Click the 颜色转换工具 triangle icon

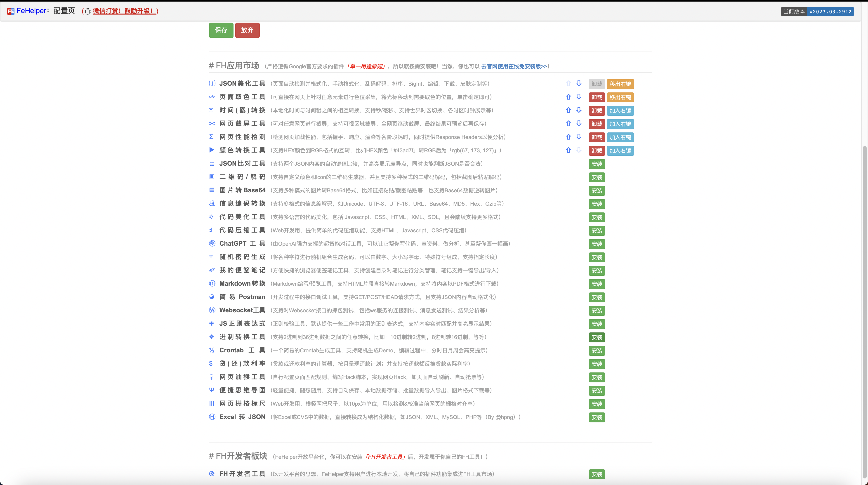tap(212, 150)
